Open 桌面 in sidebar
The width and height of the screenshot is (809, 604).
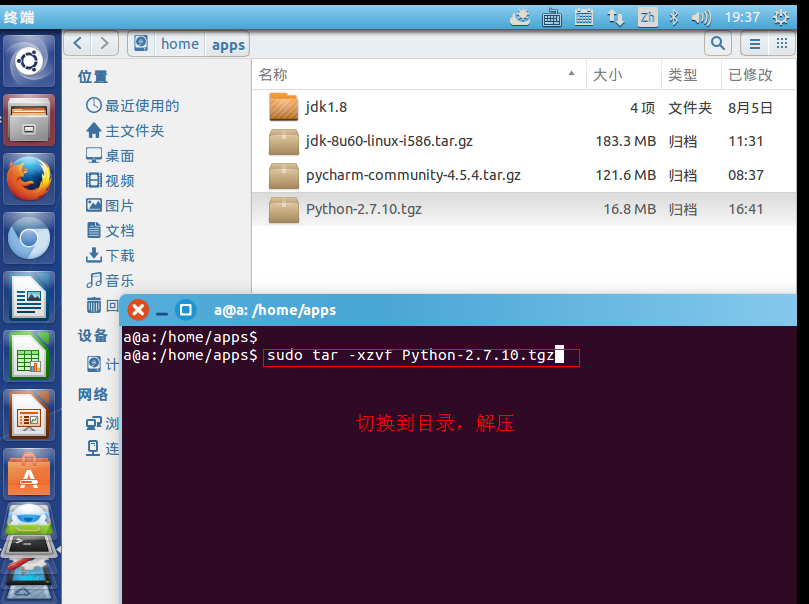110,155
